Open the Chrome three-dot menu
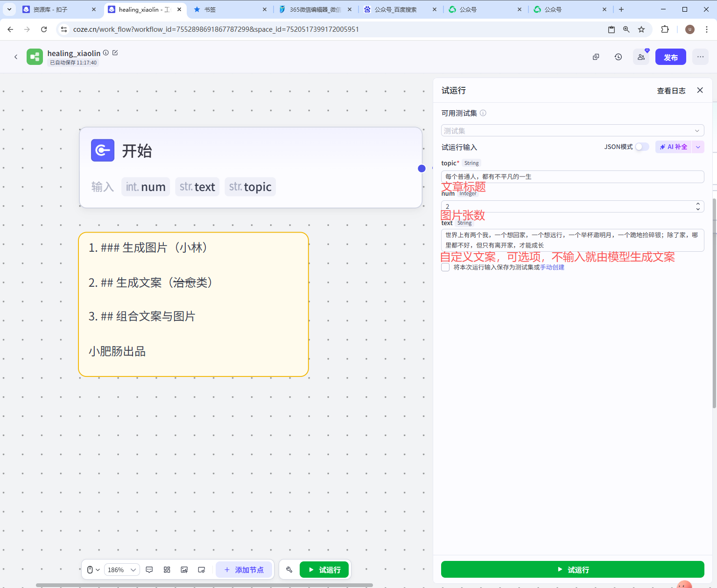 point(707,29)
